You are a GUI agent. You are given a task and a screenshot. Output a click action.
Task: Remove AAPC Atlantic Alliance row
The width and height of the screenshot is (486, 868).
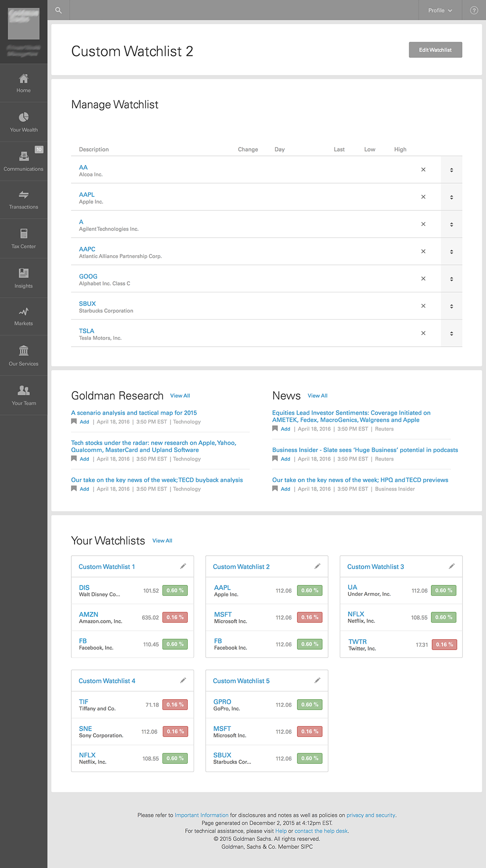[423, 251]
